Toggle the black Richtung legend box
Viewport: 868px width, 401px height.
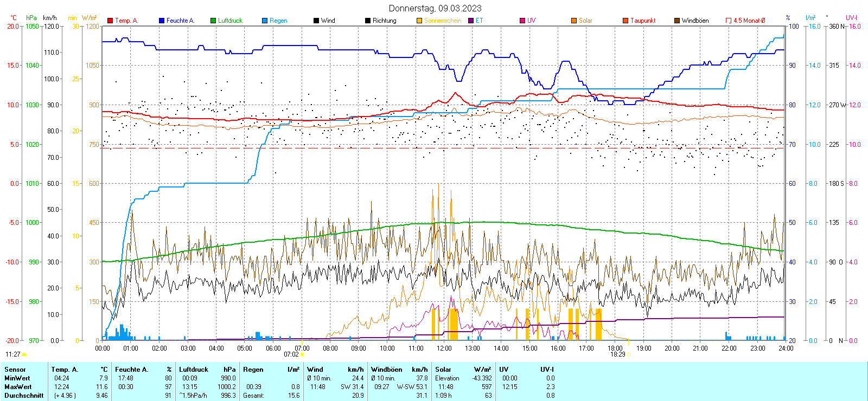pyautogui.click(x=368, y=21)
